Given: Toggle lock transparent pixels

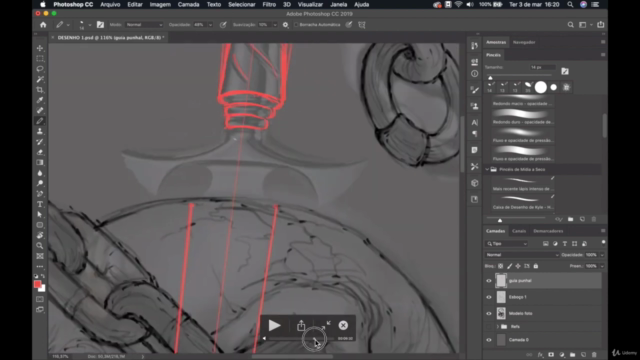Looking at the screenshot, I should tap(500, 266).
